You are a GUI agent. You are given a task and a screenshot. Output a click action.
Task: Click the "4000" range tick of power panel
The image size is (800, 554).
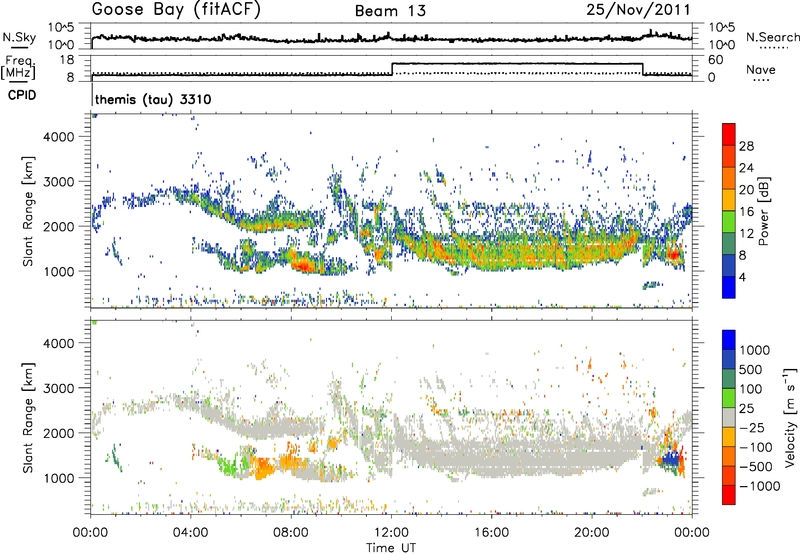click(x=59, y=137)
